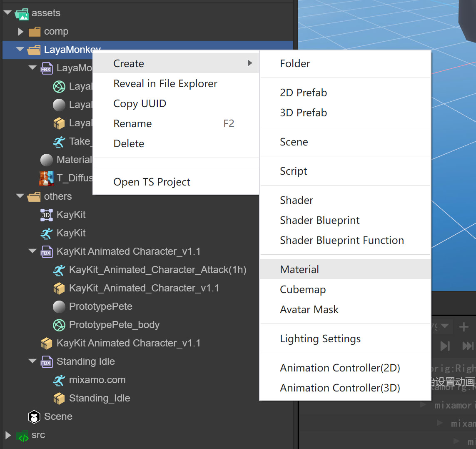Select Reveal in File Explorer
This screenshot has height=449, width=476.
[165, 83]
